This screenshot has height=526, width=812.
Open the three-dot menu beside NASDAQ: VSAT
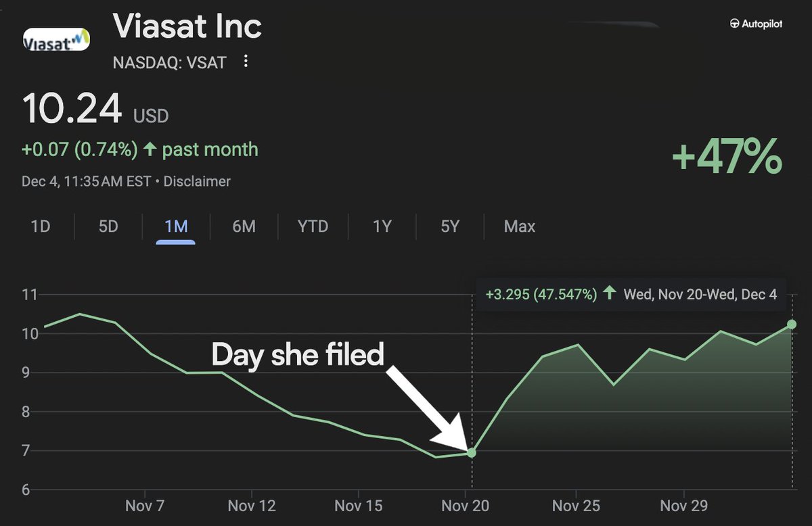(x=246, y=62)
